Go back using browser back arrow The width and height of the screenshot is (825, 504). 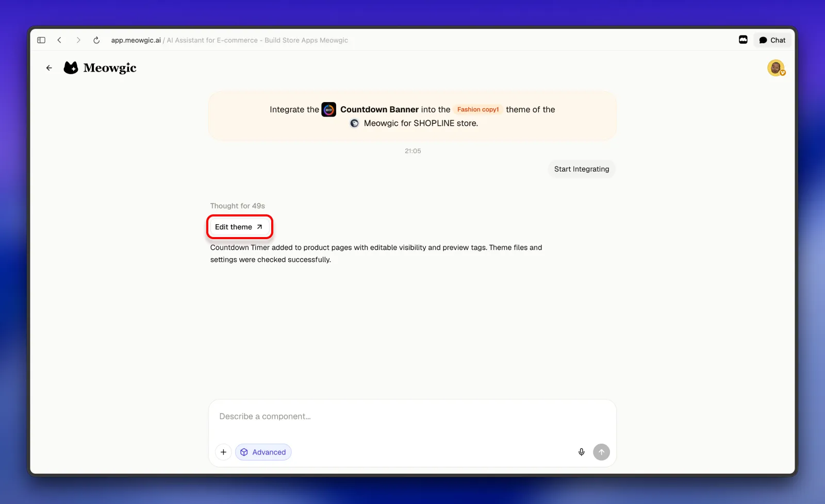pyautogui.click(x=59, y=40)
